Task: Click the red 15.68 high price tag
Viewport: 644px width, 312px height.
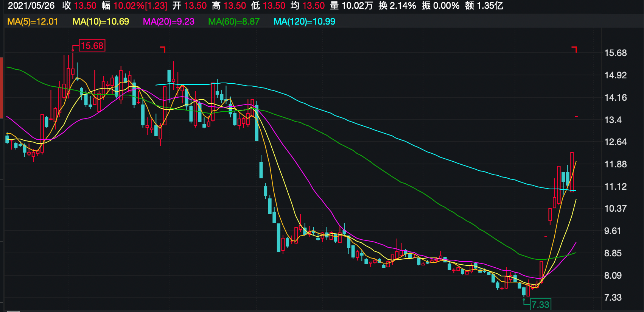Action: 92,46
